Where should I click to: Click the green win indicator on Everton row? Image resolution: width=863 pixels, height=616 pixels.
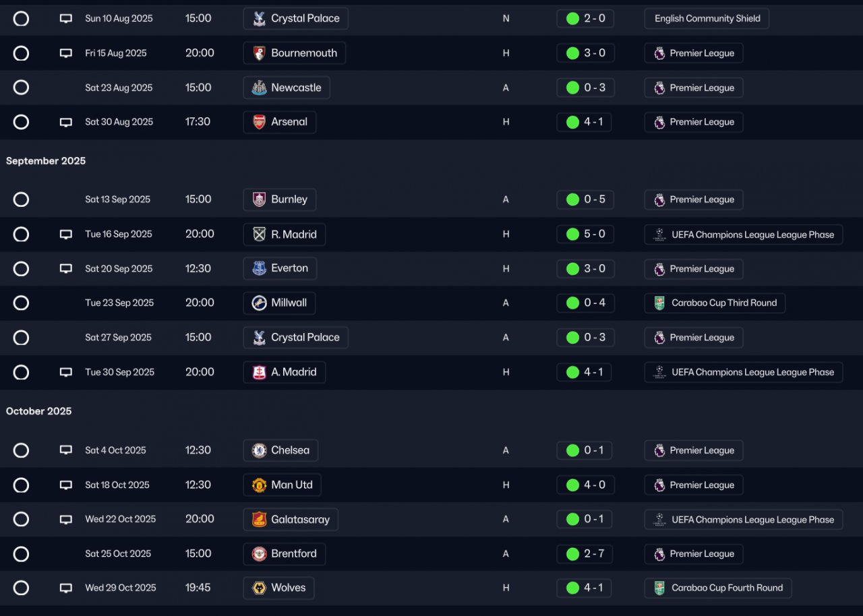click(572, 269)
